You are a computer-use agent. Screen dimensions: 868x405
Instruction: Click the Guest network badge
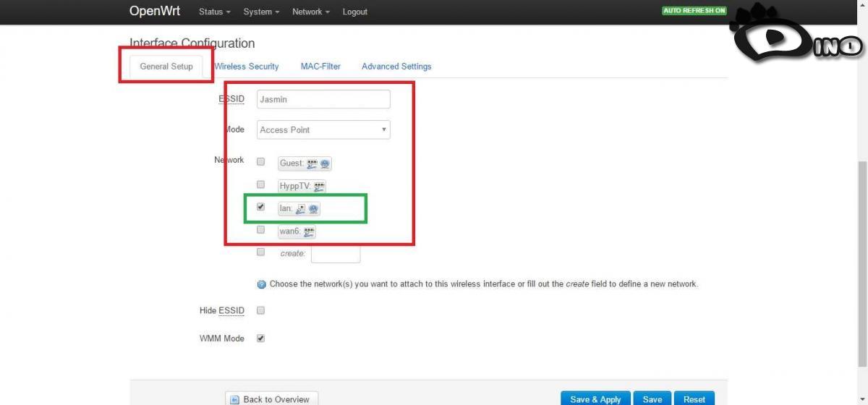coord(305,163)
